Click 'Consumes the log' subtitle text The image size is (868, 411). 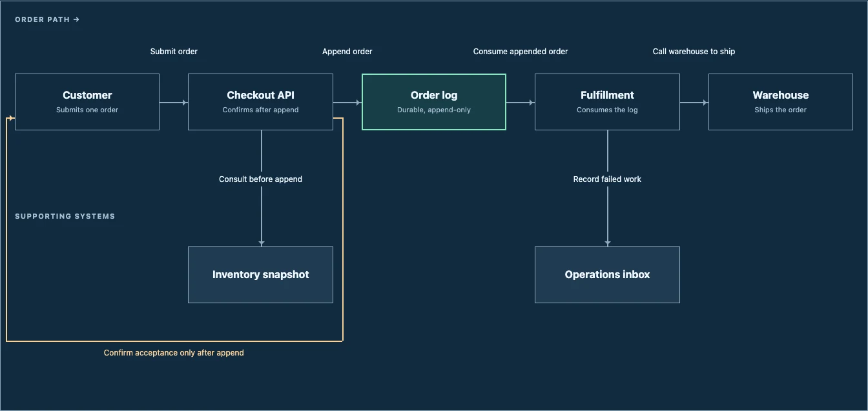coord(607,110)
